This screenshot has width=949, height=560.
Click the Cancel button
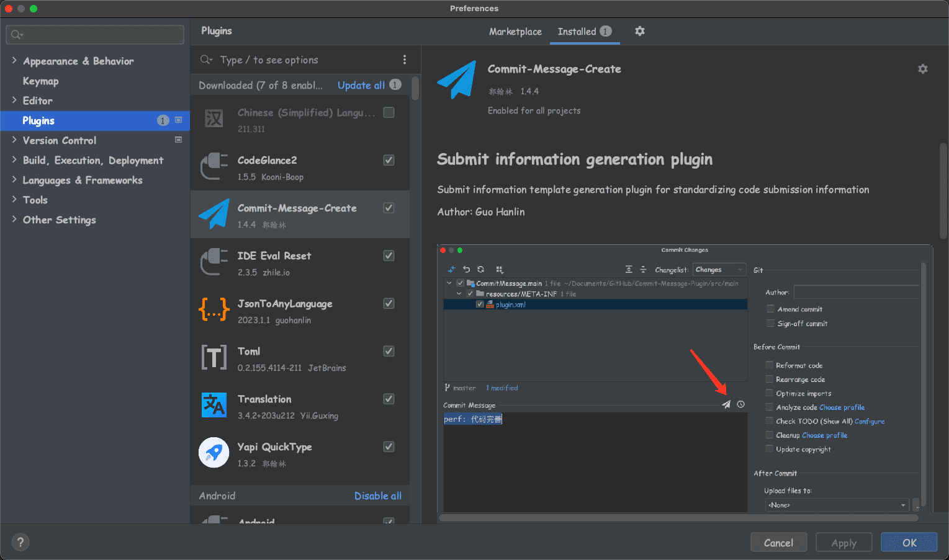[x=778, y=543]
